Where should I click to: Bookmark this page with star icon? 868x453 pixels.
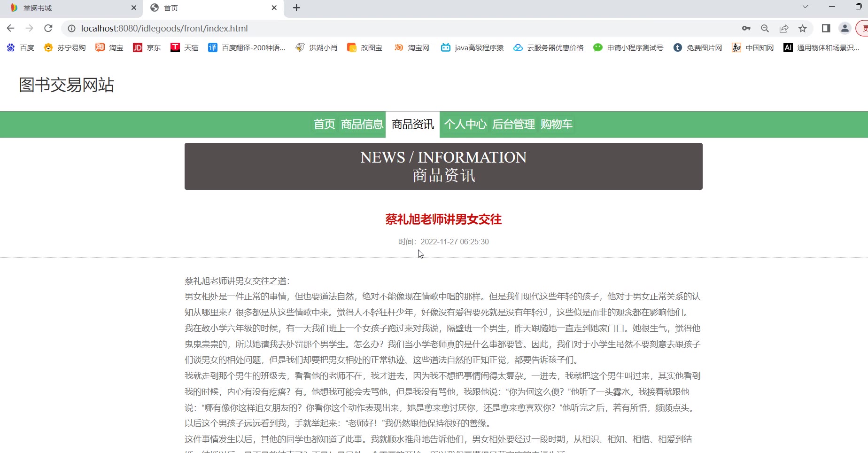[803, 28]
